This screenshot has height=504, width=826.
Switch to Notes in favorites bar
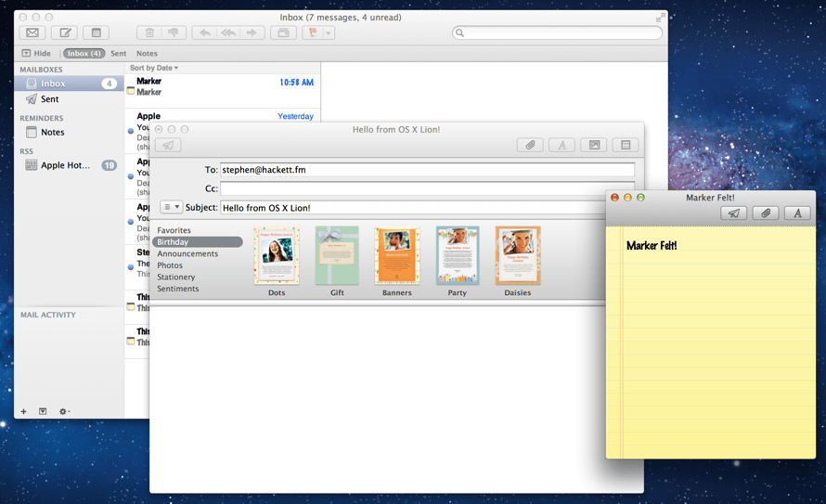pyautogui.click(x=147, y=53)
